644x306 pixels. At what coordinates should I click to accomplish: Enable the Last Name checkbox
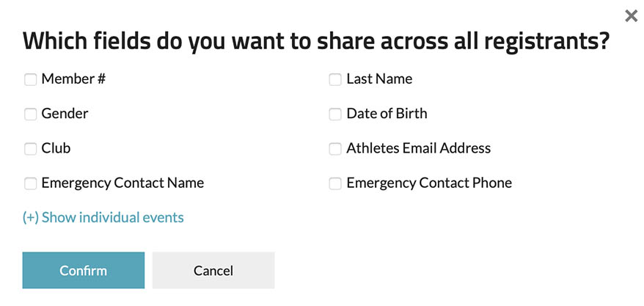click(x=335, y=79)
